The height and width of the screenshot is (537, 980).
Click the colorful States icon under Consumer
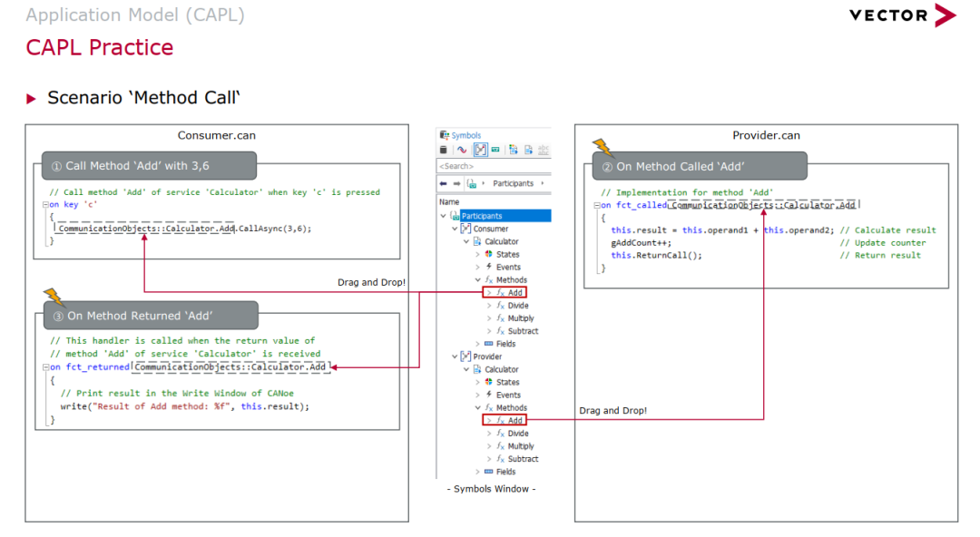tap(489, 254)
